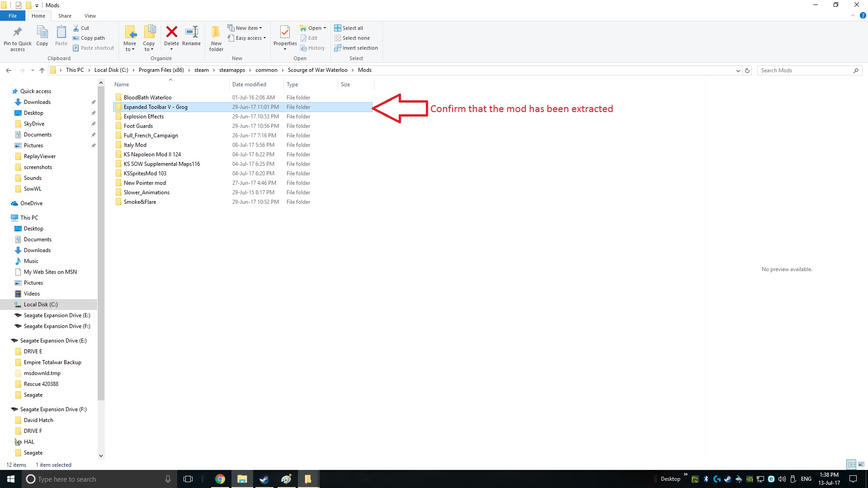Navigate up one folder level arrow
The image size is (868, 488).
(42, 70)
